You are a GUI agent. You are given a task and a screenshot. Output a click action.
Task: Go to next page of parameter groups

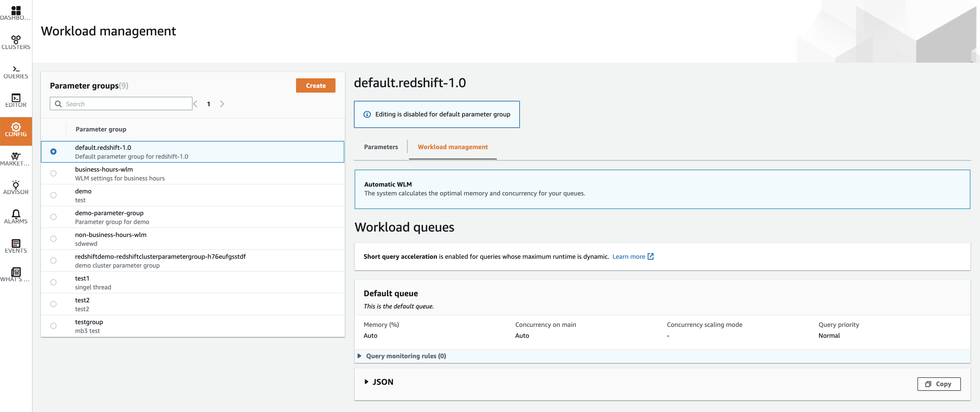coord(222,104)
